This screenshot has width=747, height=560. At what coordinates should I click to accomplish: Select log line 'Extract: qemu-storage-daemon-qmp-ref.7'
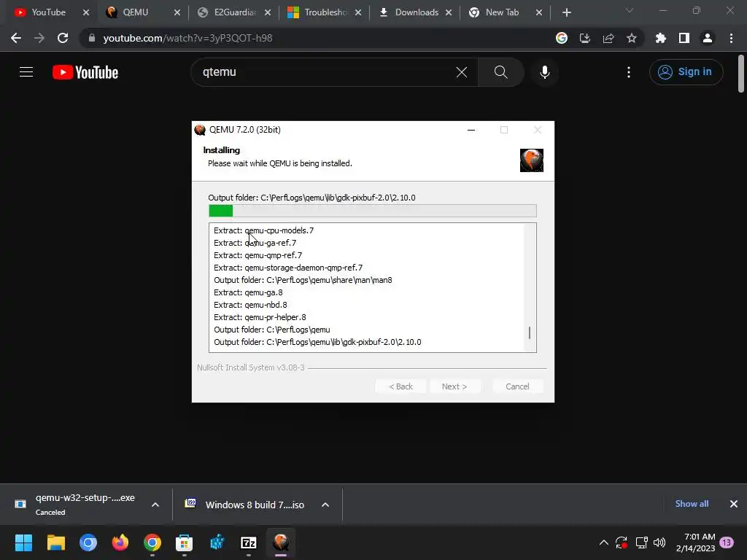click(288, 268)
